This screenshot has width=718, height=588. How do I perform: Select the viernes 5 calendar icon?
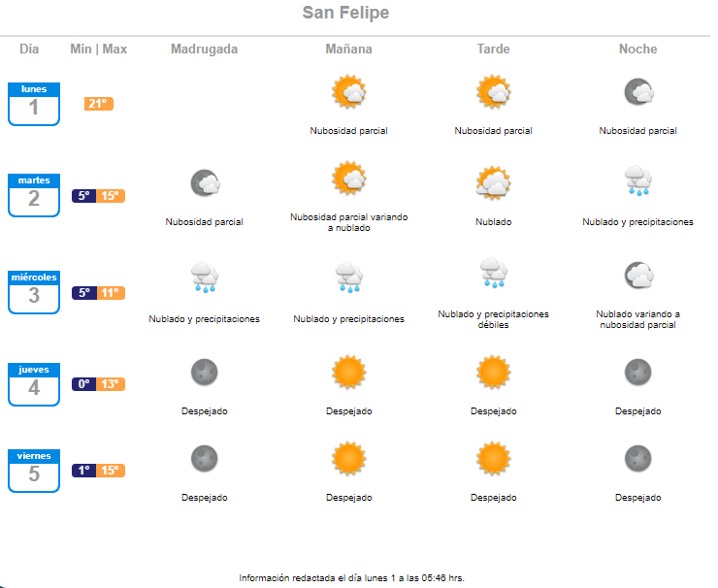click(34, 471)
